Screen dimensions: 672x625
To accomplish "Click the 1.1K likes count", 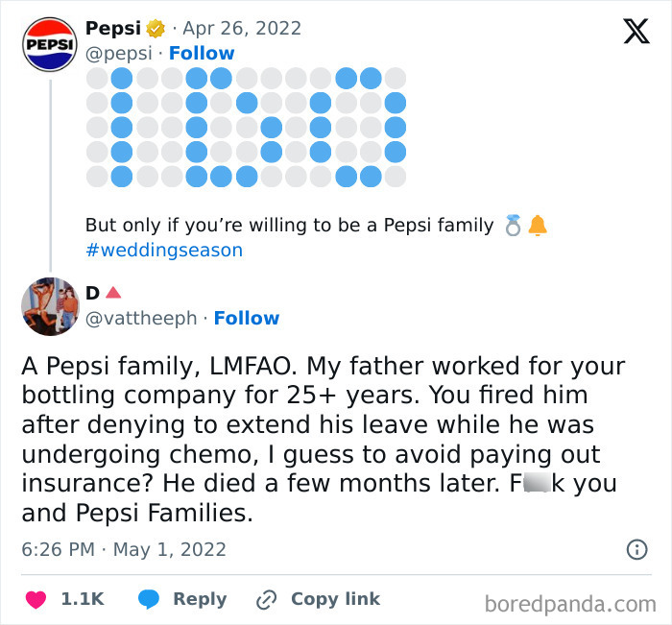I will pyautogui.click(x=83, y=599).
